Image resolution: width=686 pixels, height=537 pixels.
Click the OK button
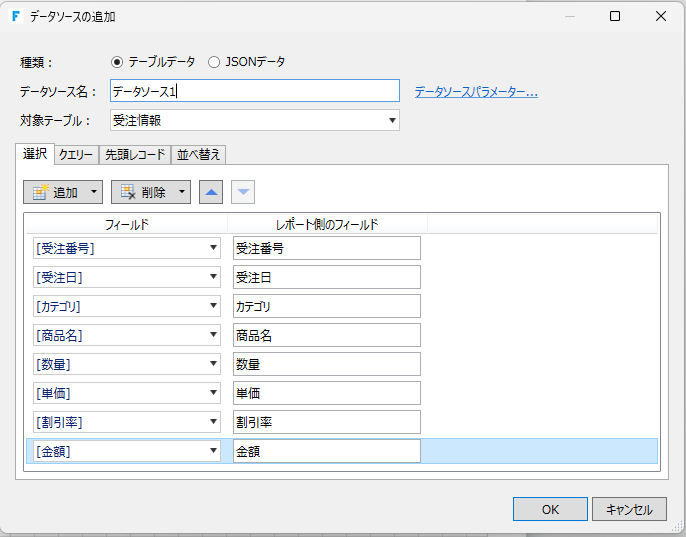[550, 509]
